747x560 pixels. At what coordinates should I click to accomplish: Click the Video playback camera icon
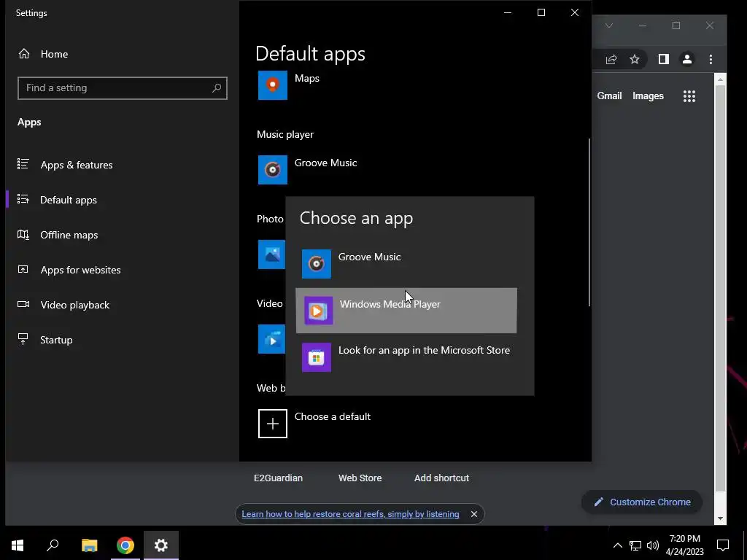23,304
